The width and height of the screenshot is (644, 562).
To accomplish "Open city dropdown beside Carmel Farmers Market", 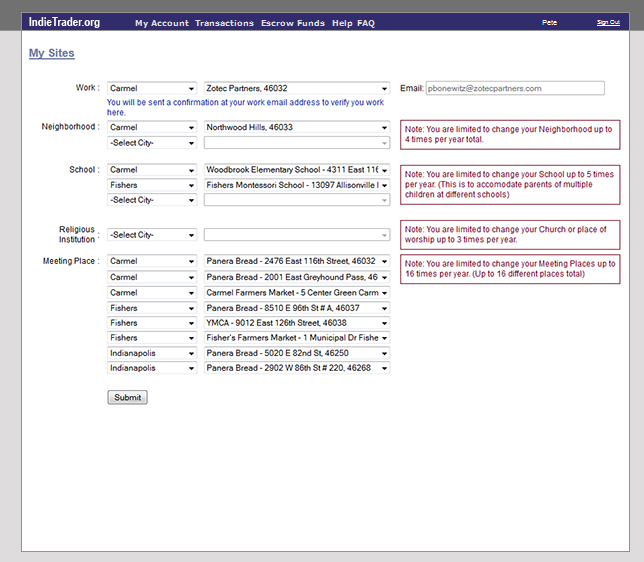I will (152, 293).
